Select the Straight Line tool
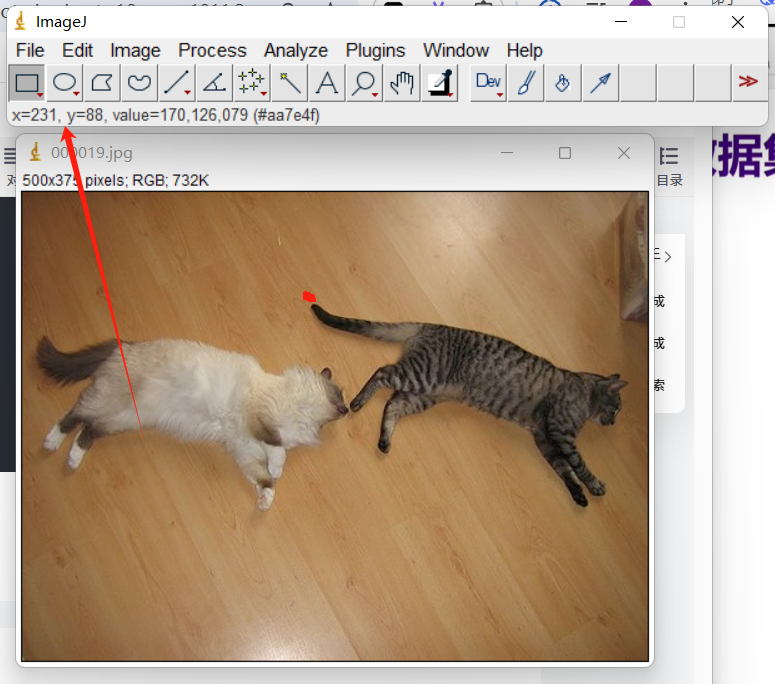The height and width of the screenshot is (684, 775). pos(177,83)
